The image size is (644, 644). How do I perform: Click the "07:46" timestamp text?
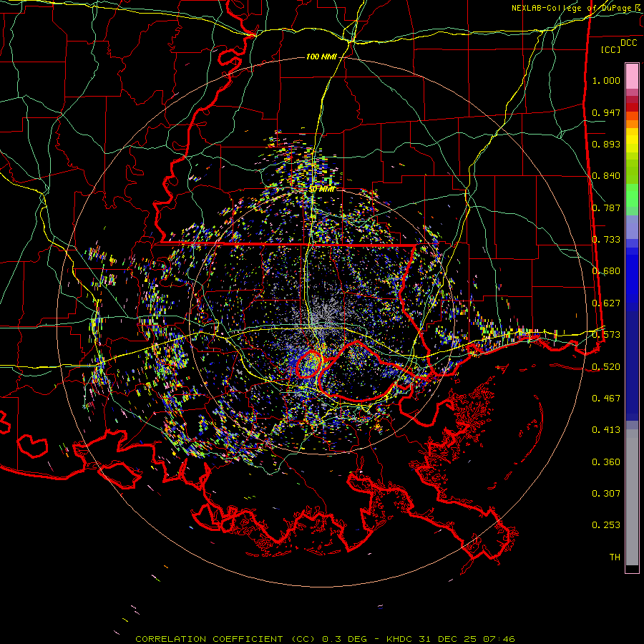coord(498,639)
